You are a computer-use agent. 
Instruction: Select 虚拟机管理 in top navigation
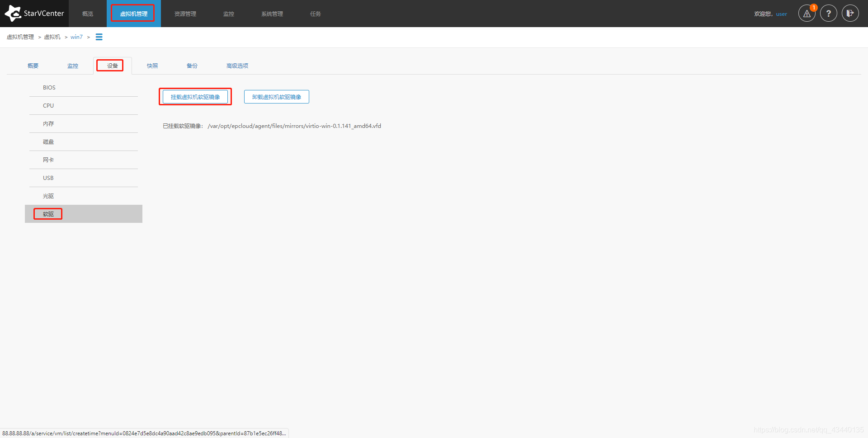(x=134, y=14)
